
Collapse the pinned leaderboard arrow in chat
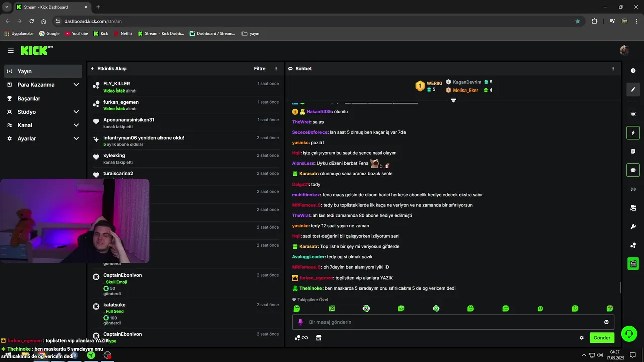pyautogui.click(x=453, y=100)
